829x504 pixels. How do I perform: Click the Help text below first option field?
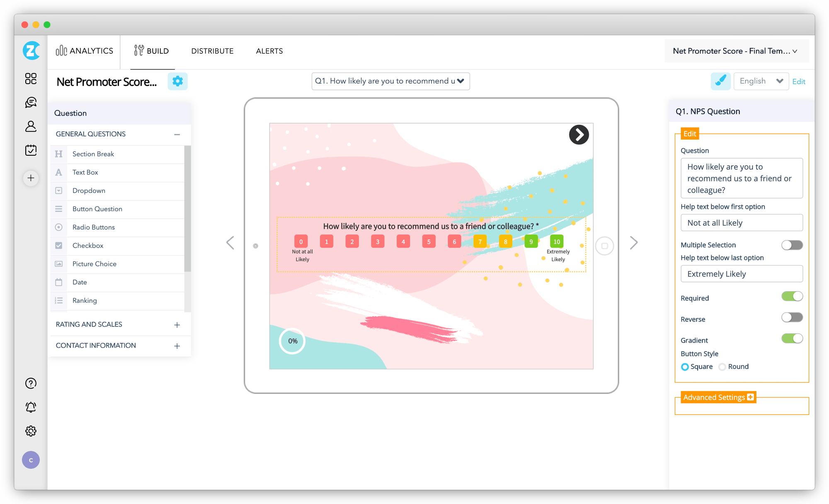742,222
